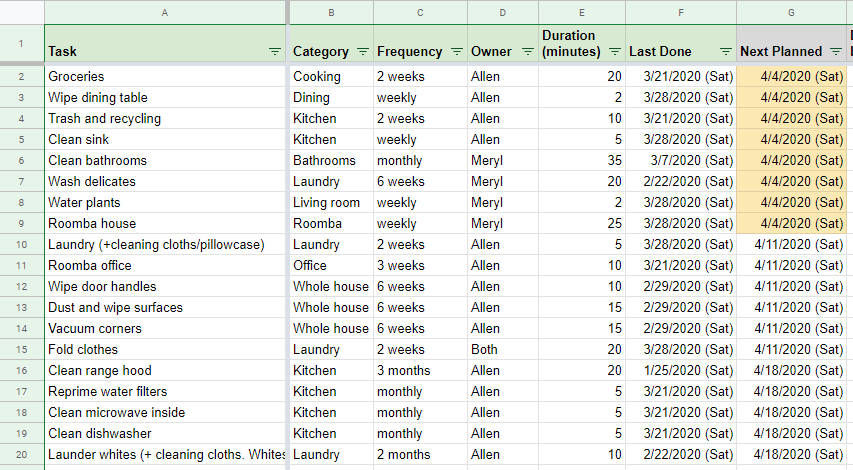Select the Clean bathrooms task cell
This screenshot has width=853, height=470.
165,160
